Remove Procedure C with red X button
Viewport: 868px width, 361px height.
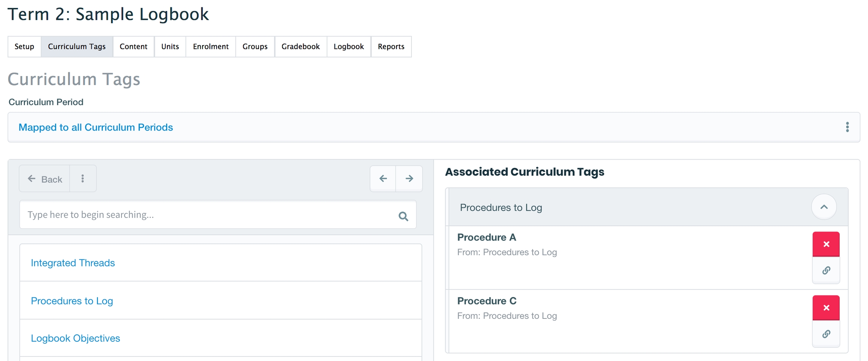click(826, 308)
